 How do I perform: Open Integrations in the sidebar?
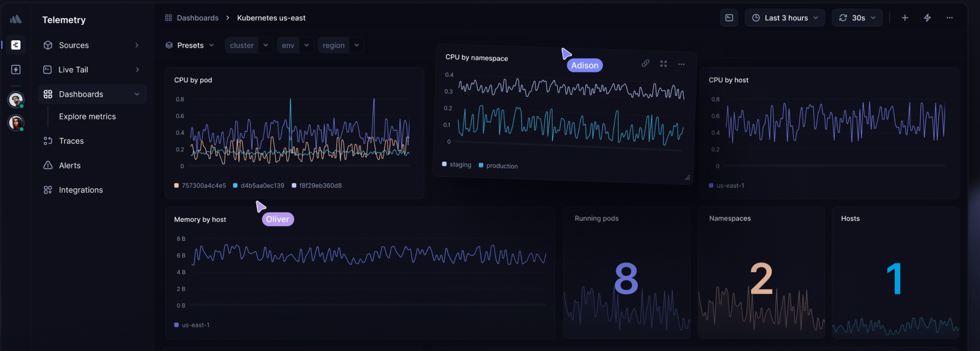[92, 190]
